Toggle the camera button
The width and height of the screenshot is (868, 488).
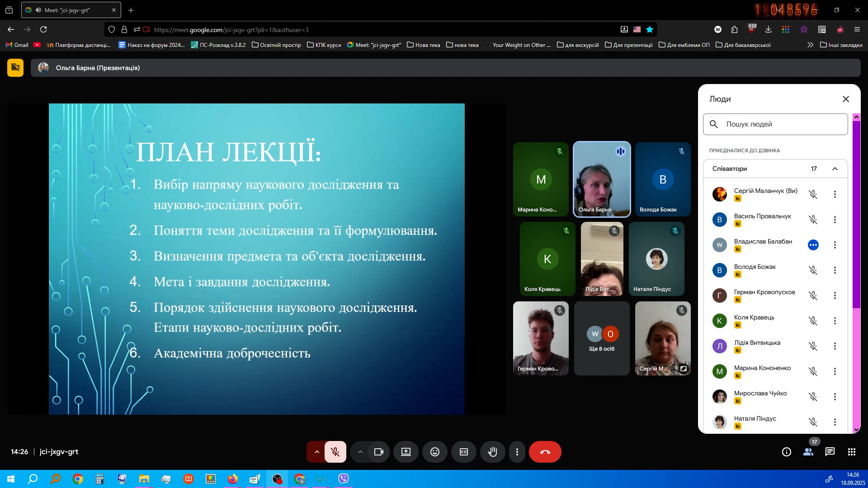[x=378, y=452]
